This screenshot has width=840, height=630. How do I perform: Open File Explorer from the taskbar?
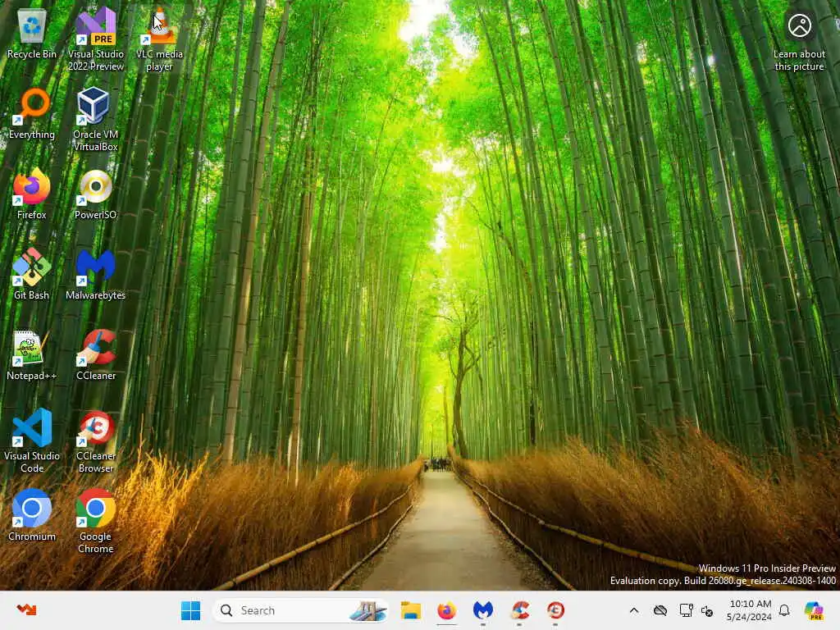point(411,610)
